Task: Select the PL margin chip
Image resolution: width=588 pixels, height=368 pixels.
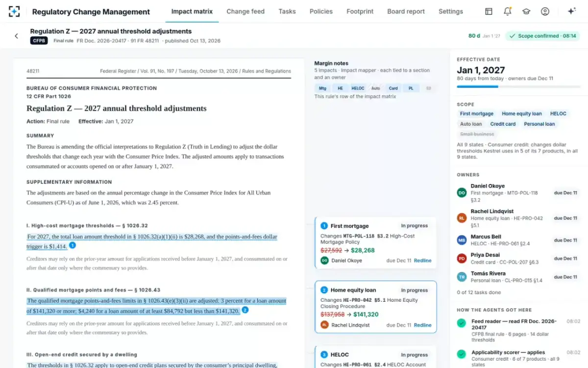Action: [x=411, y=88]
